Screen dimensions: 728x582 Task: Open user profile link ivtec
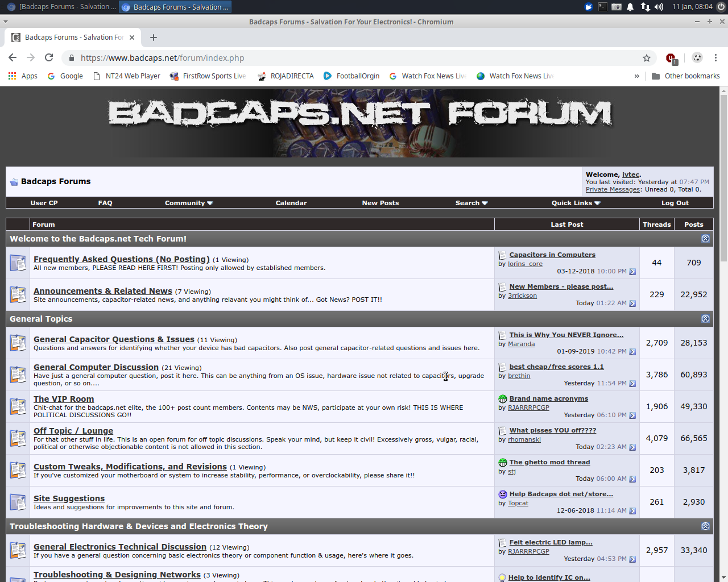point(631,175)
